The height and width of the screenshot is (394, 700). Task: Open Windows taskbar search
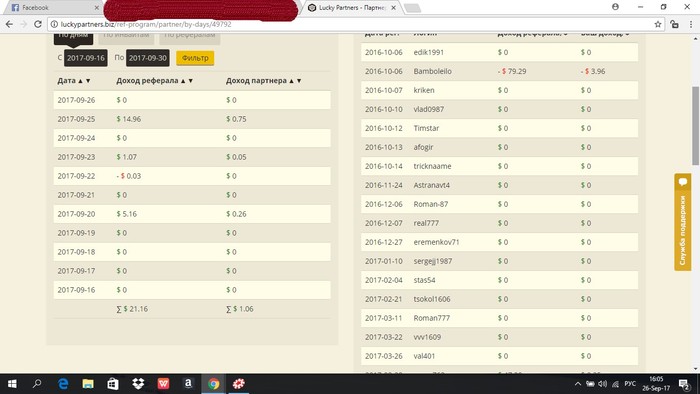click(x=37, y=384)
